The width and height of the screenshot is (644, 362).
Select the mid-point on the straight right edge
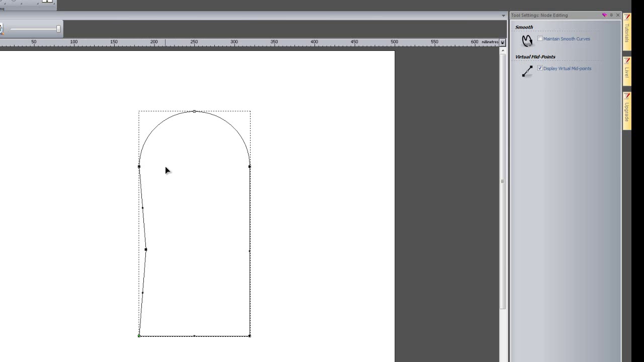point(250,251)
